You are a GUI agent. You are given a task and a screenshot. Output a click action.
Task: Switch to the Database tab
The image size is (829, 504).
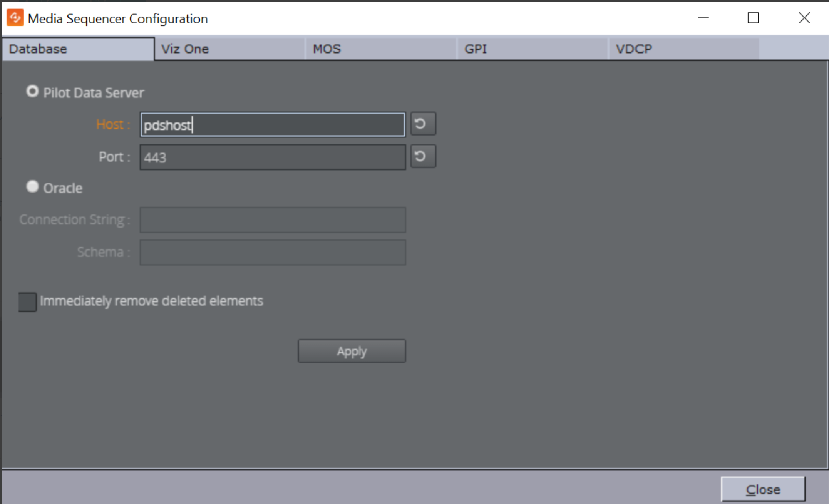point(78,49)
